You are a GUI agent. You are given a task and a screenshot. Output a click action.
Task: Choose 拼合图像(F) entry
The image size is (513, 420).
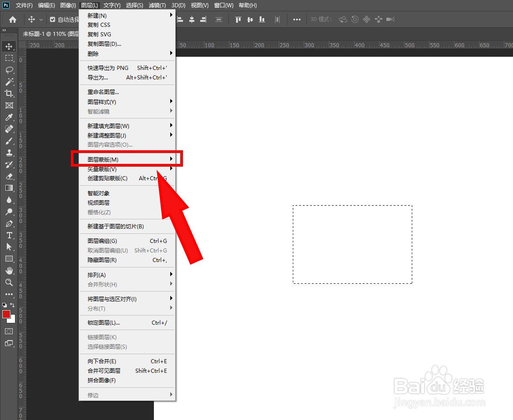tap(127, 380)
